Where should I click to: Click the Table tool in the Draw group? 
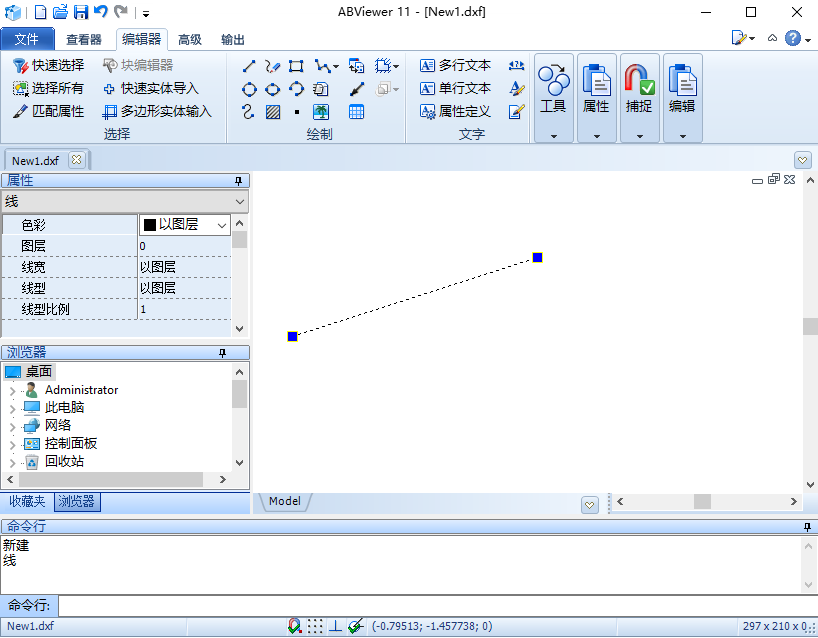pos(356,112)
